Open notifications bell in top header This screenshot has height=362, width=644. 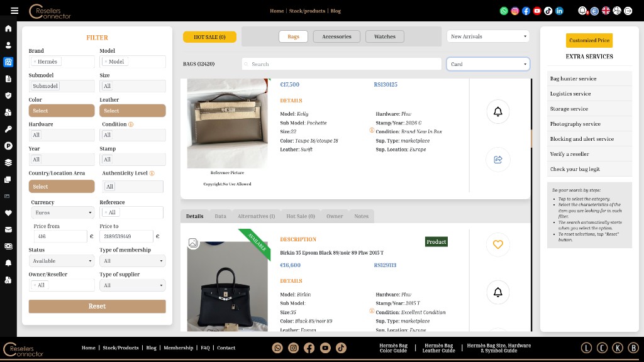click(x=582, y=11)
